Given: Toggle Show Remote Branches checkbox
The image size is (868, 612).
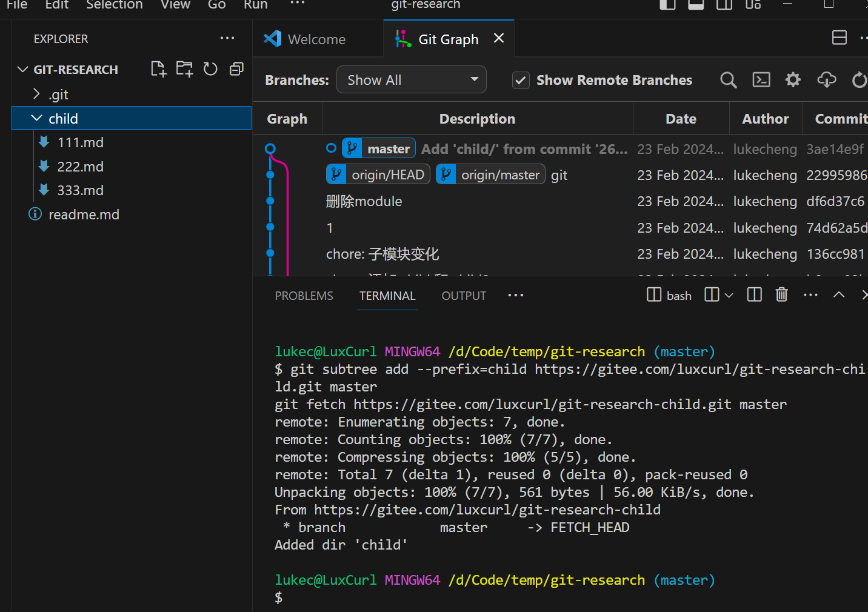Looking at the screenshot, I should pos(521,81).
